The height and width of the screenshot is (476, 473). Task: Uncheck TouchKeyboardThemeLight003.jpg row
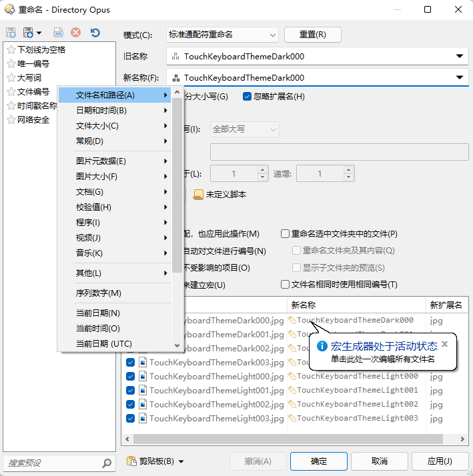(130, 418)
